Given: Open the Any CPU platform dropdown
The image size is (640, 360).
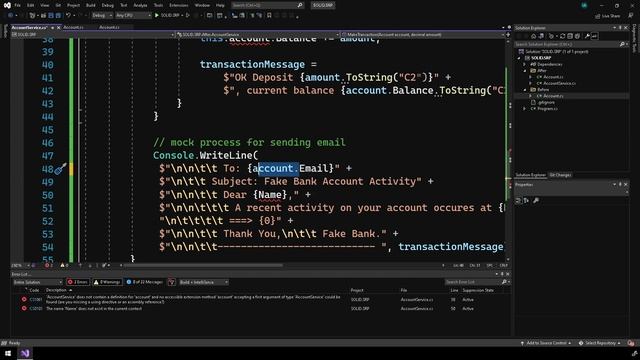Looking at the screenshot, I should (133, 16).
